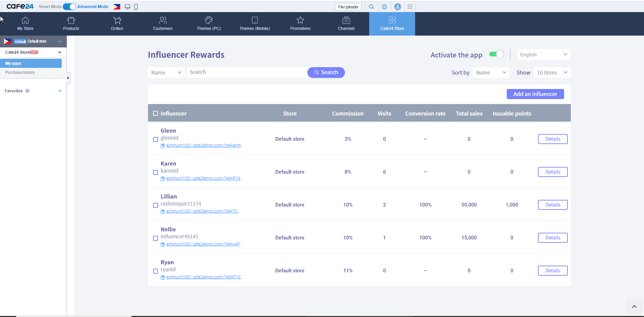Click the magnifier search icon in top bar
The height and width of the screenshot is (317, 644).
(371, 7)
